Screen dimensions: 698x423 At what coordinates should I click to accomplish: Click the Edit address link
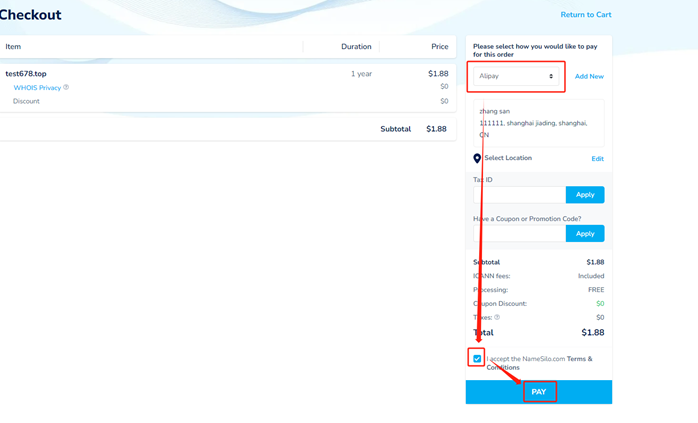[597, 159]
